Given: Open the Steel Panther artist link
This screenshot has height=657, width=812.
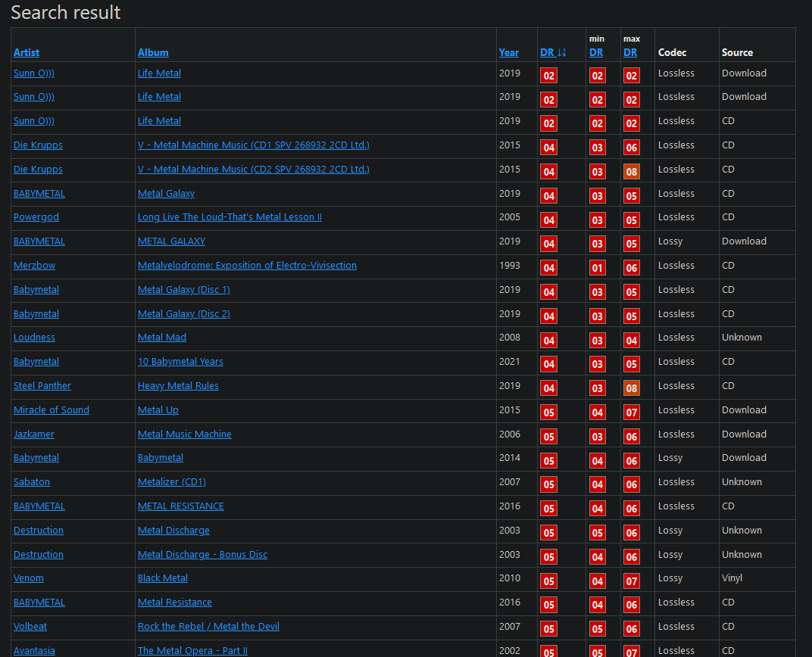Looking at the screenshot, I should 42,385.
